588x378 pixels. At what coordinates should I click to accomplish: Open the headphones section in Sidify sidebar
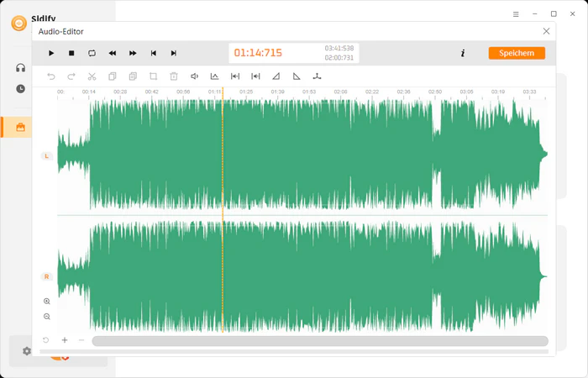pos(21,67)
